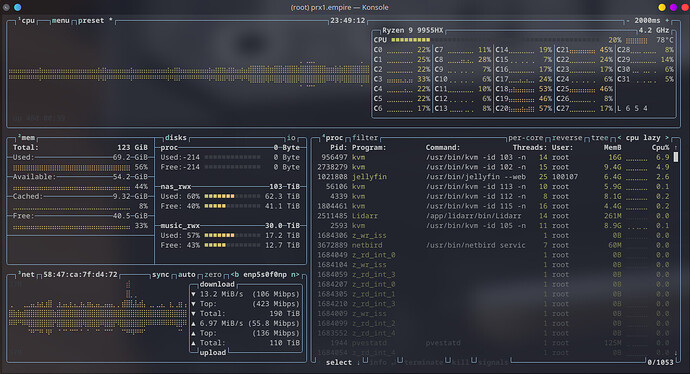Cycle the preset * option
The width and height of the screenshot is (690, 374).
tap(95, 21)
